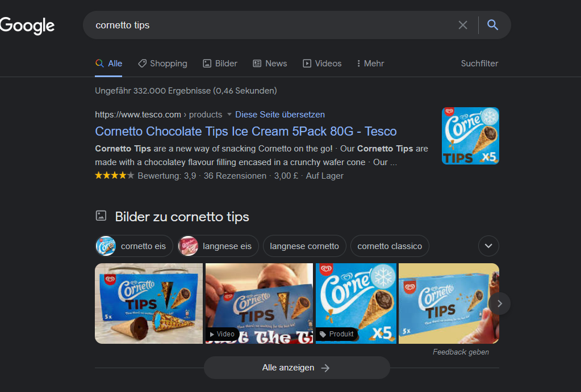This screenshot has height=392, width=581.
Task: Click Alle anzeigen button
Action: 297,368
